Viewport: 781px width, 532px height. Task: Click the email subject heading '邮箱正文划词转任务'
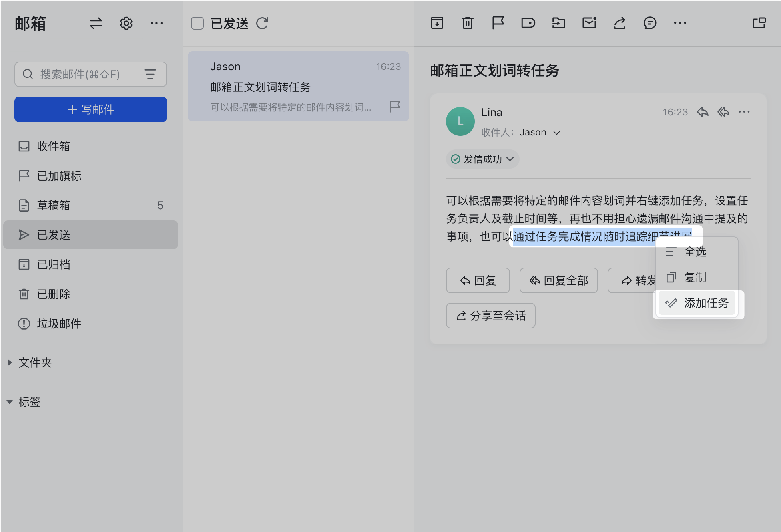(495, 71)
